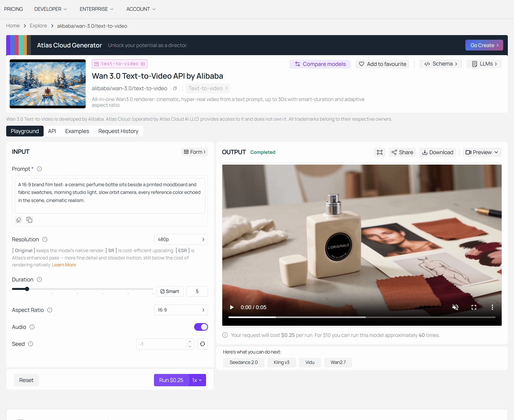
Task: Enable Smart duration mode
Action: [170, 291]
